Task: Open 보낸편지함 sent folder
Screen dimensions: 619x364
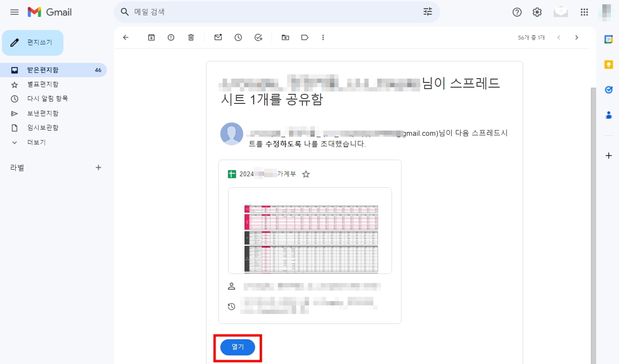Action: point(53,113)
